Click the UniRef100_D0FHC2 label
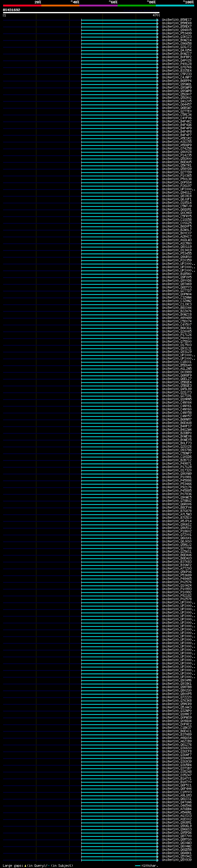 (x=176, y=724)
